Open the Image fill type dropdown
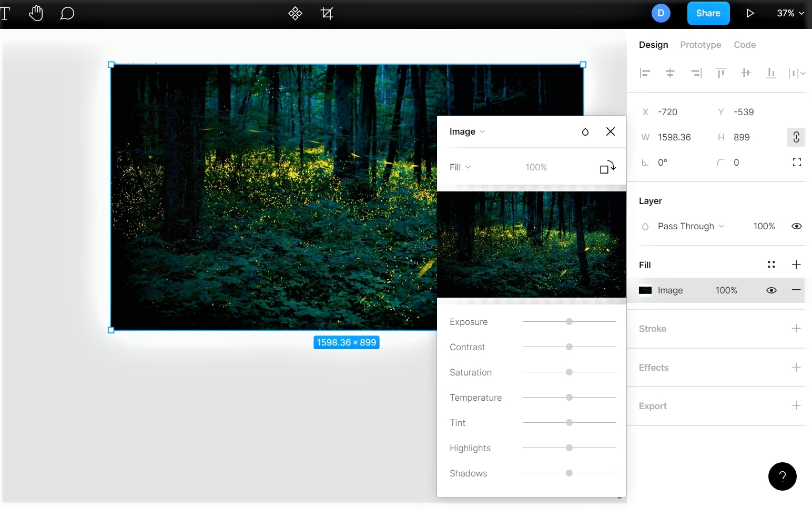Image resolution: width=812 pixels, height=508 pixels. pyautogui.click(x=467, y=131)
